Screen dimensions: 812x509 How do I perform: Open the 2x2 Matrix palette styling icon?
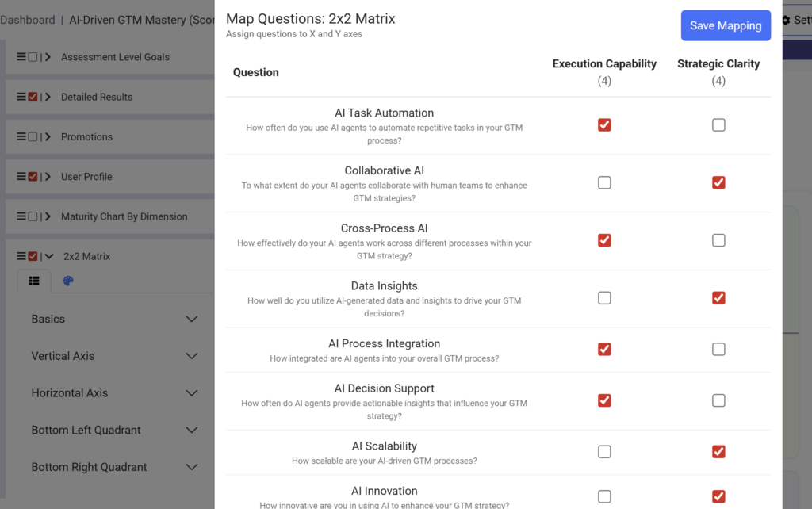pyautogui.click(x=67, y=280)
